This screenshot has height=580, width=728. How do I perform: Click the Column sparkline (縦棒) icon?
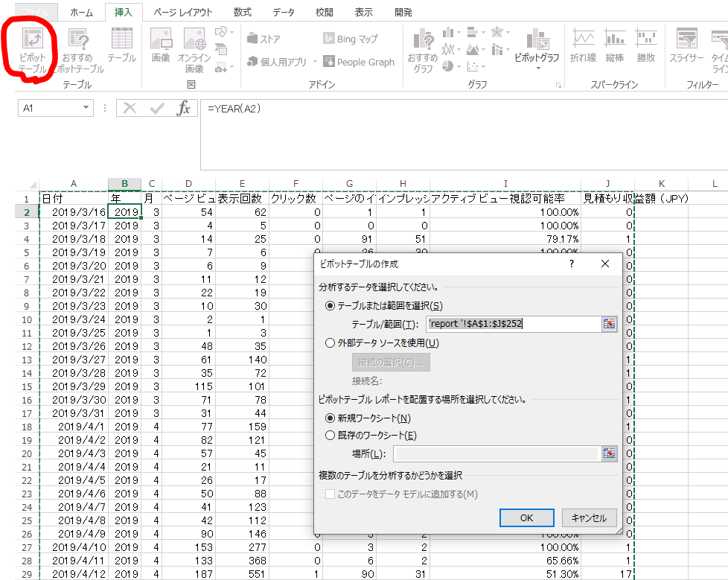(615, 45)
